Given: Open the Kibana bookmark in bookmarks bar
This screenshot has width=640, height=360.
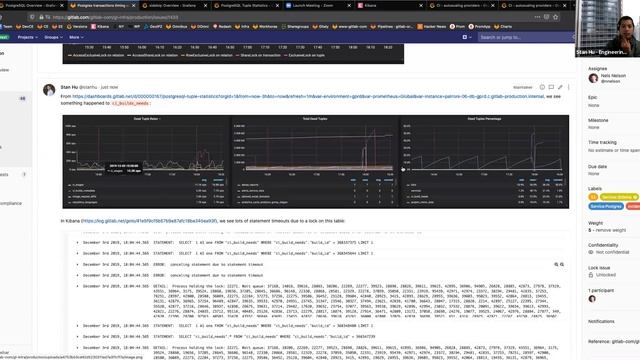Looking at the screenshot, I should [x=100, y=27].
